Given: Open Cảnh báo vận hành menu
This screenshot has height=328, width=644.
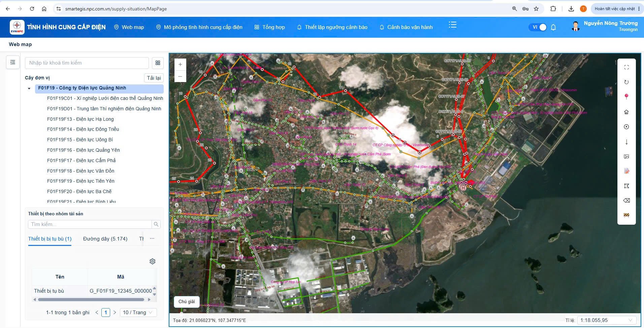Looking at the screenshot, I should coord(406,27).
